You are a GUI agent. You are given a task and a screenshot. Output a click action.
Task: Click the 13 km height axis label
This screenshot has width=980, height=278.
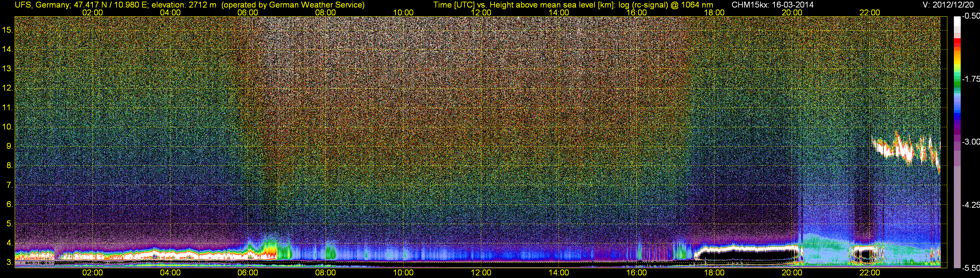tap(7, 69)
